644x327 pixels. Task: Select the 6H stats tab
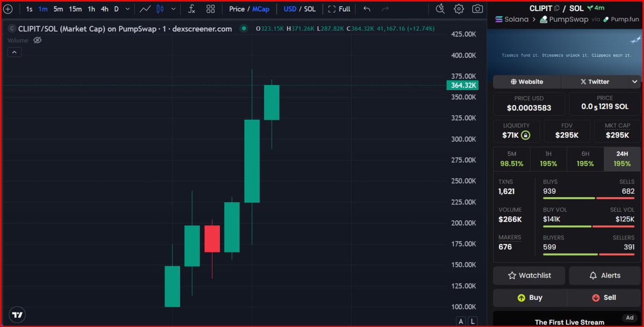coord(585,158)
